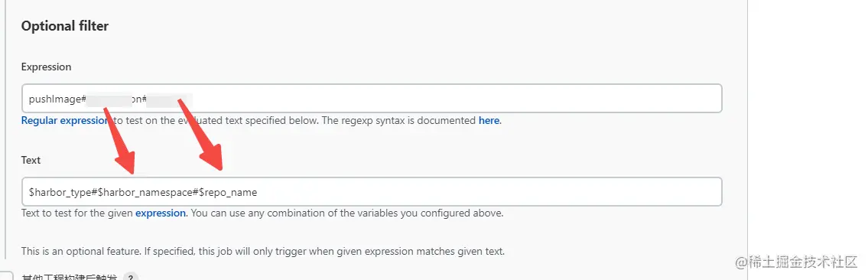Click the 其他工程构建后触发 label text
The image size is (868, 280).
[x=69, y=277]
